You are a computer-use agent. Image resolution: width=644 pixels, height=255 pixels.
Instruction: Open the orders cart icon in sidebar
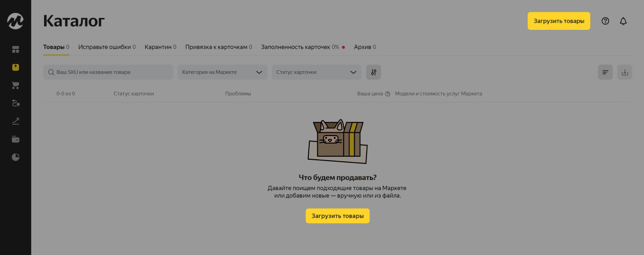16,85
